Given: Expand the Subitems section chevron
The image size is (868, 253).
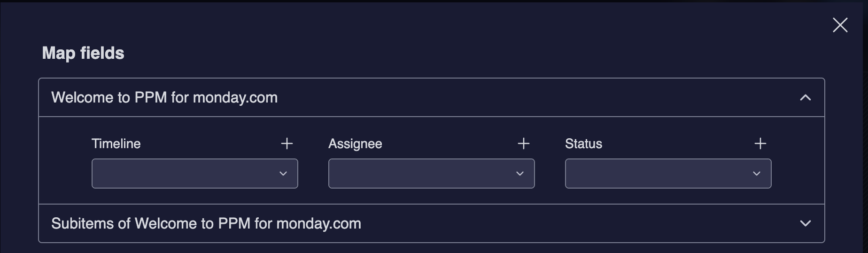Looking at the screenshot, I should coord(806,223).
